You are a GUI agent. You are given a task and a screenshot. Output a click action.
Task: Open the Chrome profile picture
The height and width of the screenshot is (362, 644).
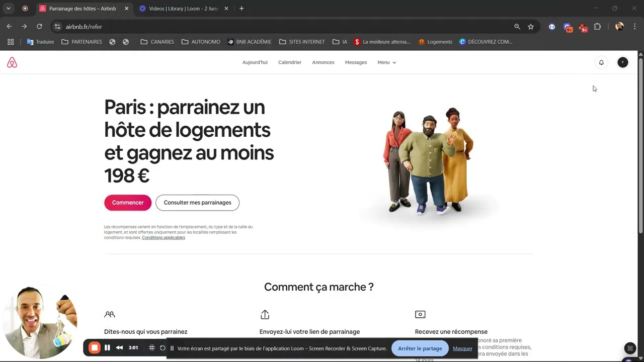619,27
